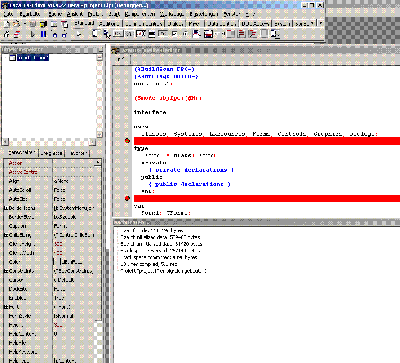Pick the TMainMenu component in palette
The image size is (400, 363).
click(x=96, y=33)
